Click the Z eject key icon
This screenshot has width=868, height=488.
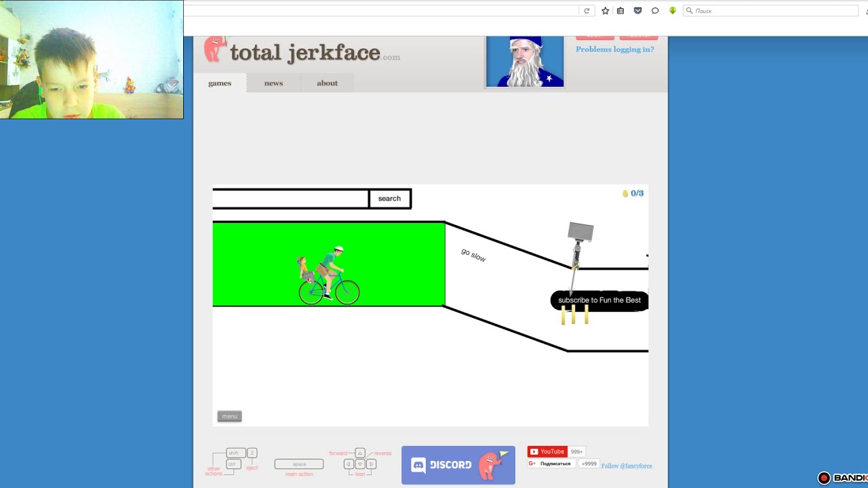[x=252, y=453]
